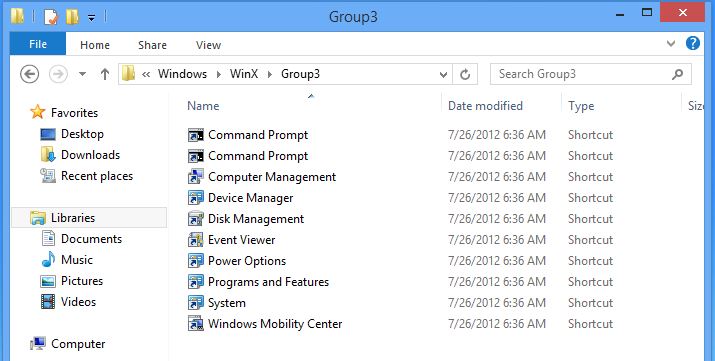Click the folder icon in address bar

pyautogui.click(x=129, y=74)
